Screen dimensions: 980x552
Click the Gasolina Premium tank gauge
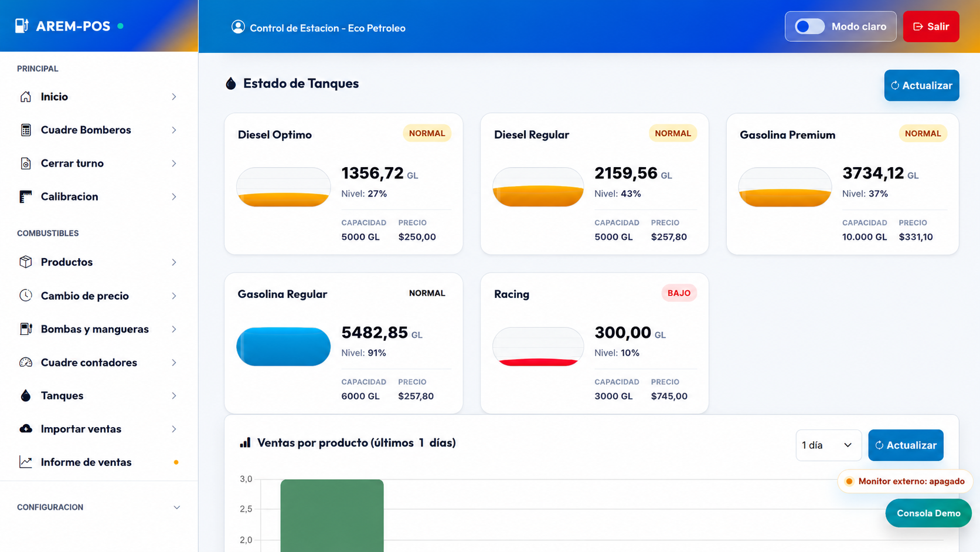[x=785, y=187]
